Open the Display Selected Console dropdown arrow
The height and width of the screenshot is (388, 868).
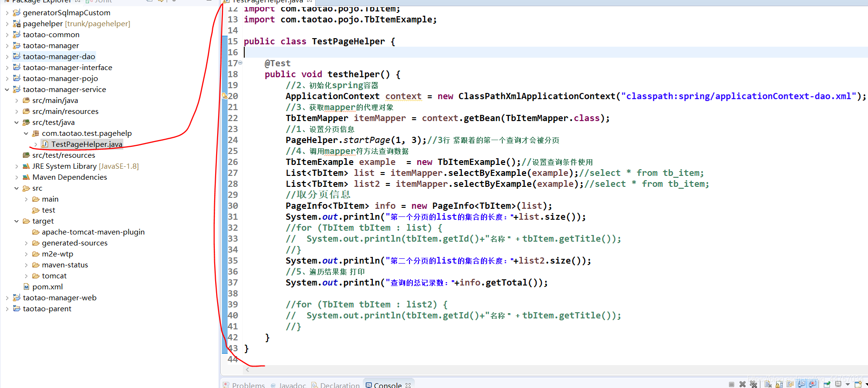tap(848, 384)
